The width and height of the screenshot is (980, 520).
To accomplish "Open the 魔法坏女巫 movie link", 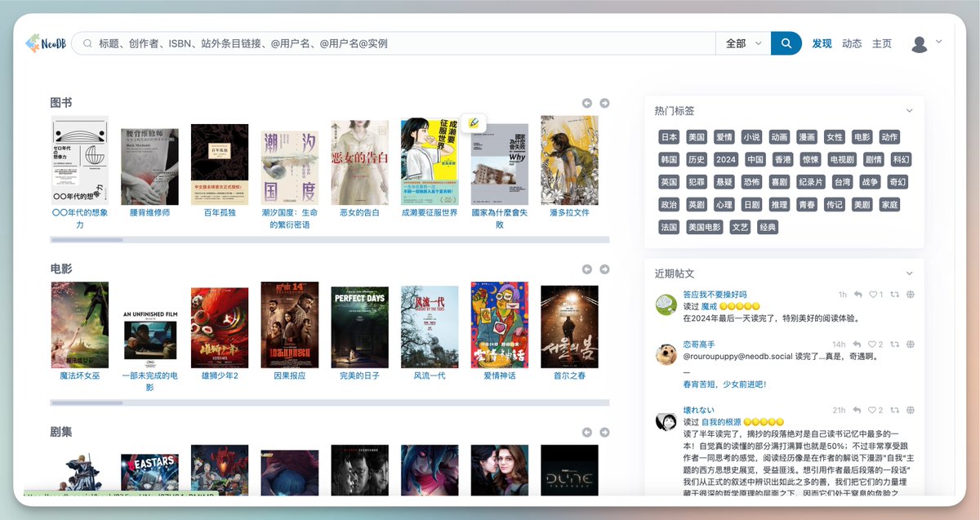I will tap(80, 376).
